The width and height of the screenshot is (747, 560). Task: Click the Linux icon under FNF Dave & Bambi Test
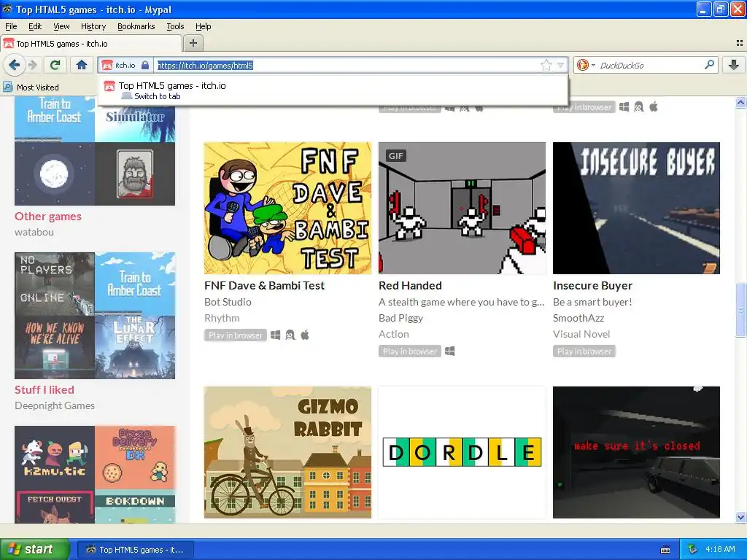click(290, 335)
